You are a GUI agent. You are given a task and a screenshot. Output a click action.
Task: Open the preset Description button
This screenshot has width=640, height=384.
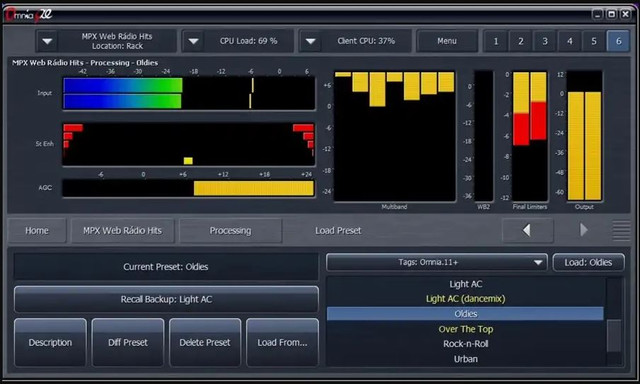coord(50,342)
